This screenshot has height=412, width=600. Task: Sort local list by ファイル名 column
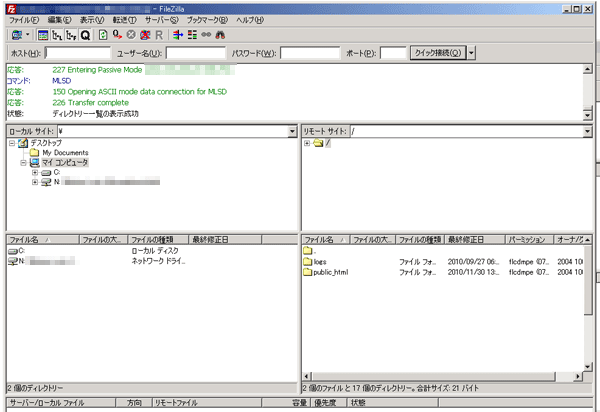tap(43, 239)
